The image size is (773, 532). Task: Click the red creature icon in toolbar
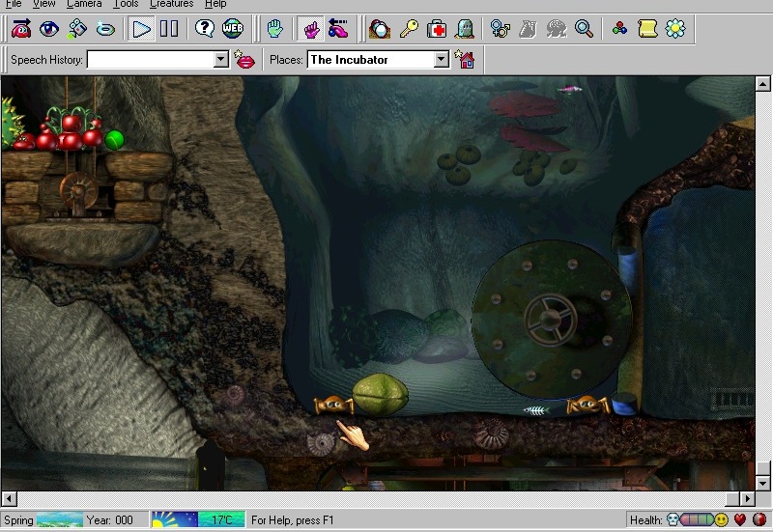pyautogui.click(x=21, y=29)
